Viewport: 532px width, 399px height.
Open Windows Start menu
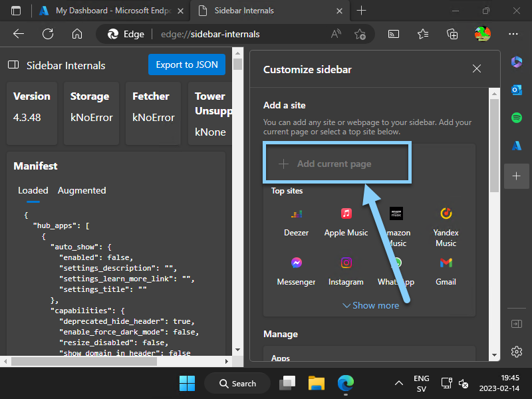[x=187, y=383]
